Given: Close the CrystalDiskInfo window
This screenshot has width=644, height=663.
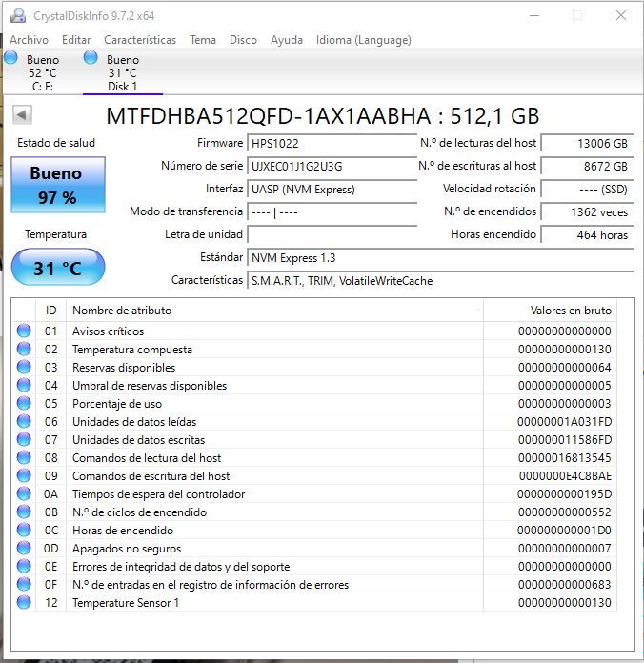Looking at the screenshot, I should (x=621, y=15).
